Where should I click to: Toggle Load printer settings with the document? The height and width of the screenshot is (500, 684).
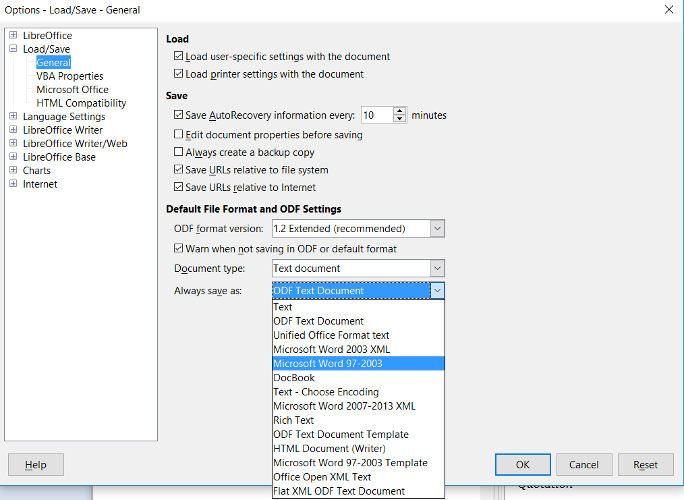[178, 73]
